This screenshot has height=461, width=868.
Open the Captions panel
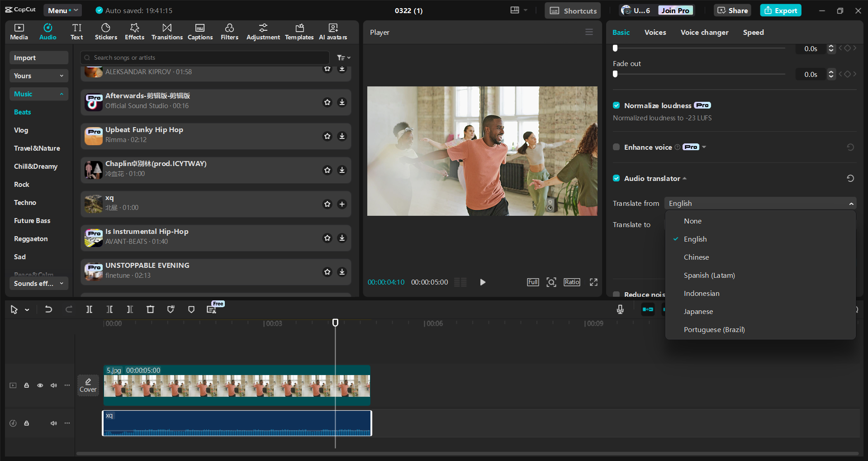coord(200,32)
